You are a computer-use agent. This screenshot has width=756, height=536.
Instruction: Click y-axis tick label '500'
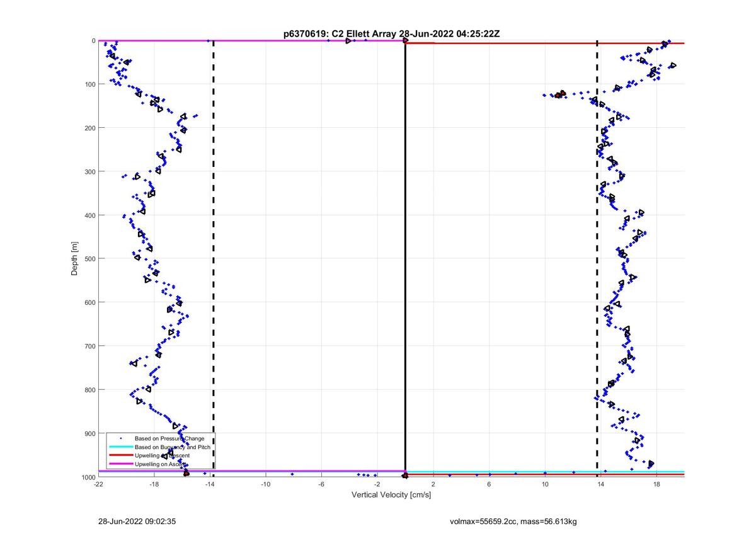[x=90, y=259]
